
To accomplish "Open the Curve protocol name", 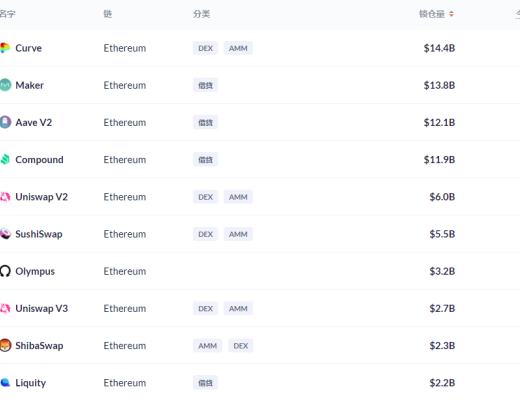I will (29, 48).
